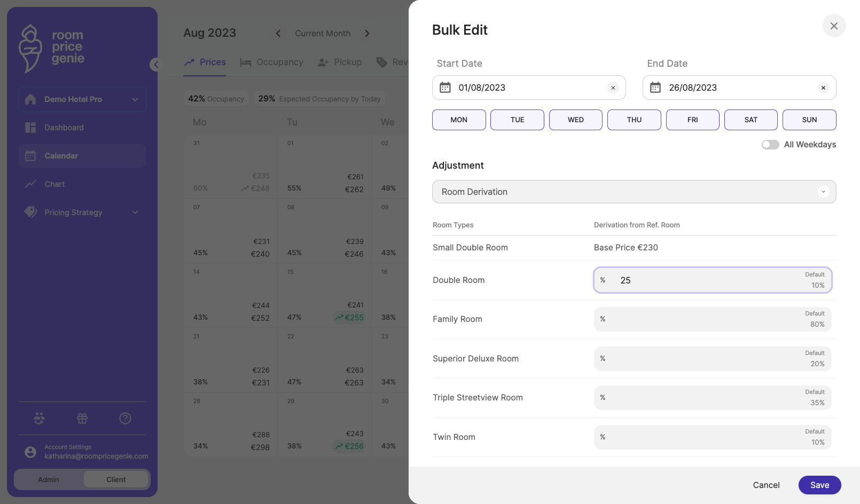Toggle the THU weekday button
Image resolution: width=860 pixels, height=504 pixels.
[x=634, y=120]
